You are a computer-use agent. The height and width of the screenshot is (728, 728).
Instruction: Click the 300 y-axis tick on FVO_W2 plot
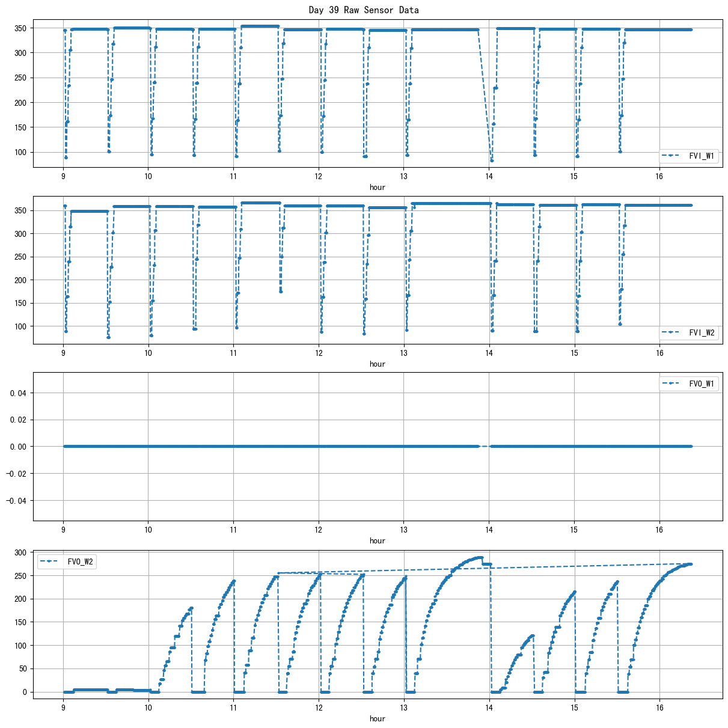(x=20, y=552)
